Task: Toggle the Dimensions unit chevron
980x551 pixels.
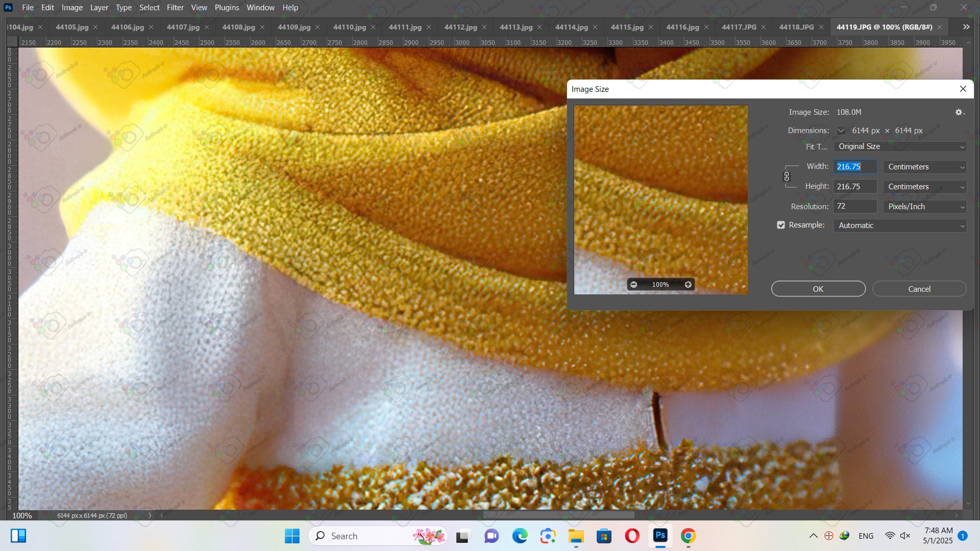Action: 841,131
